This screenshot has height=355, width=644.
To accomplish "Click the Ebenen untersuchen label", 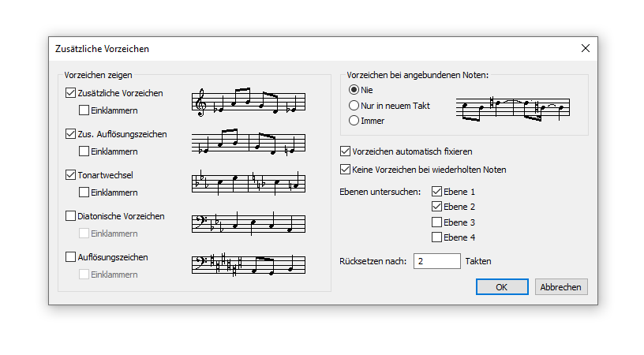I will coord(380,192).
